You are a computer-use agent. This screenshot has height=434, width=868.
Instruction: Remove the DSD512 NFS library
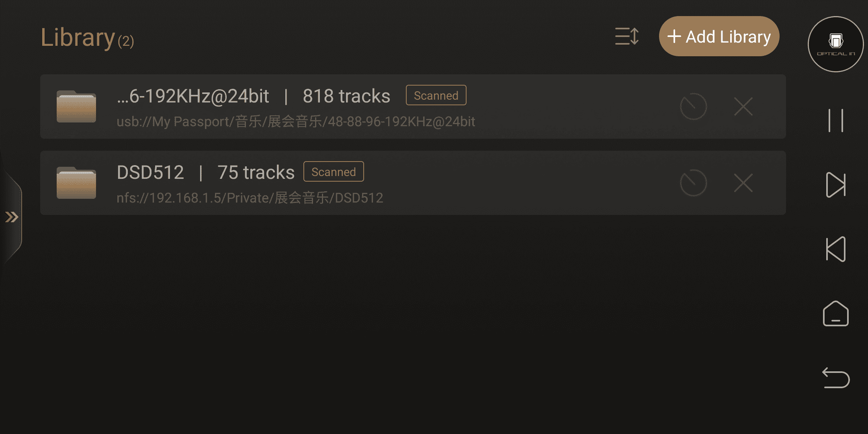pyautogui.click(x=743, y=183)
